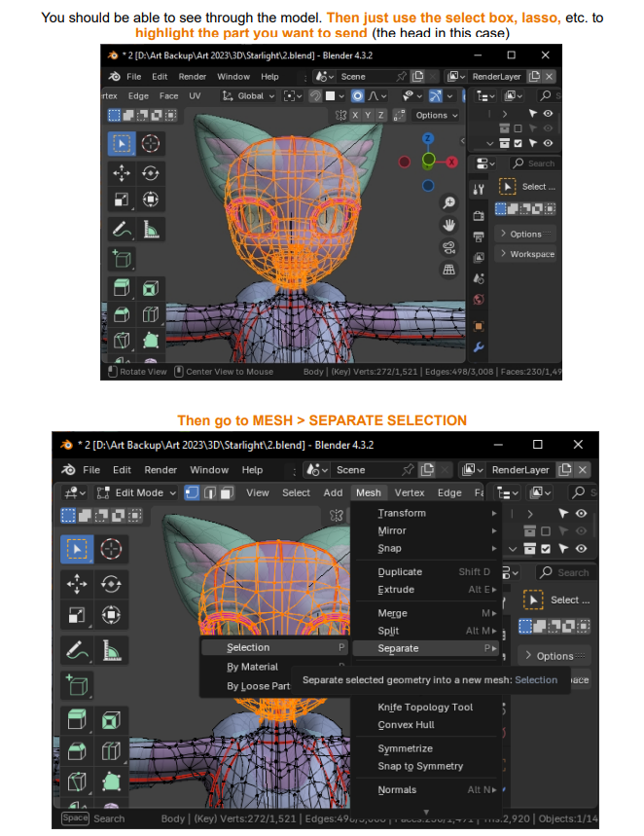
Task: Toggle X axis mirror button in viewport header
Action: [355, 115]
